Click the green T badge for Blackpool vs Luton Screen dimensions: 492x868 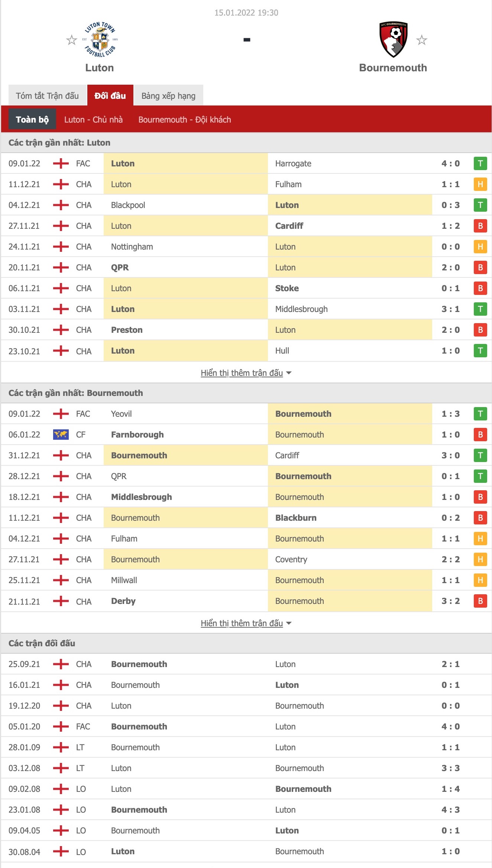point(480,205)
